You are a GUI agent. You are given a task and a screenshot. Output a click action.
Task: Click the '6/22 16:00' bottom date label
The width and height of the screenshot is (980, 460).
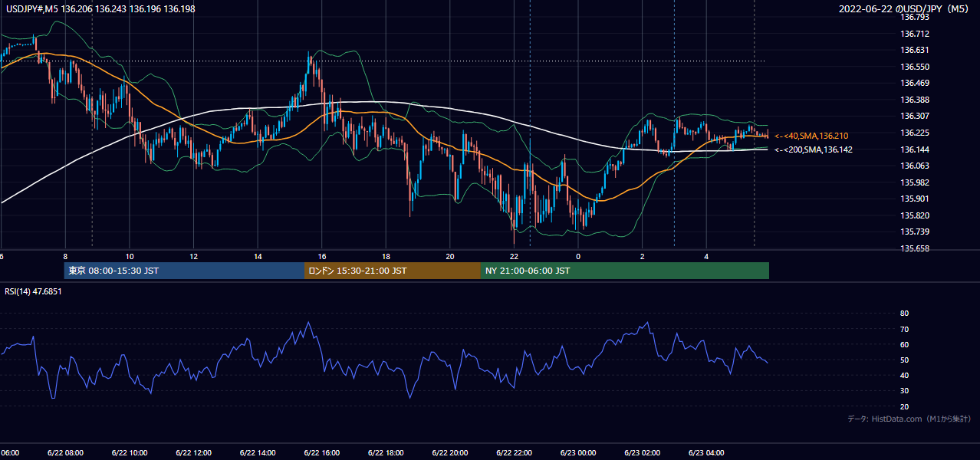click(322, 452)
